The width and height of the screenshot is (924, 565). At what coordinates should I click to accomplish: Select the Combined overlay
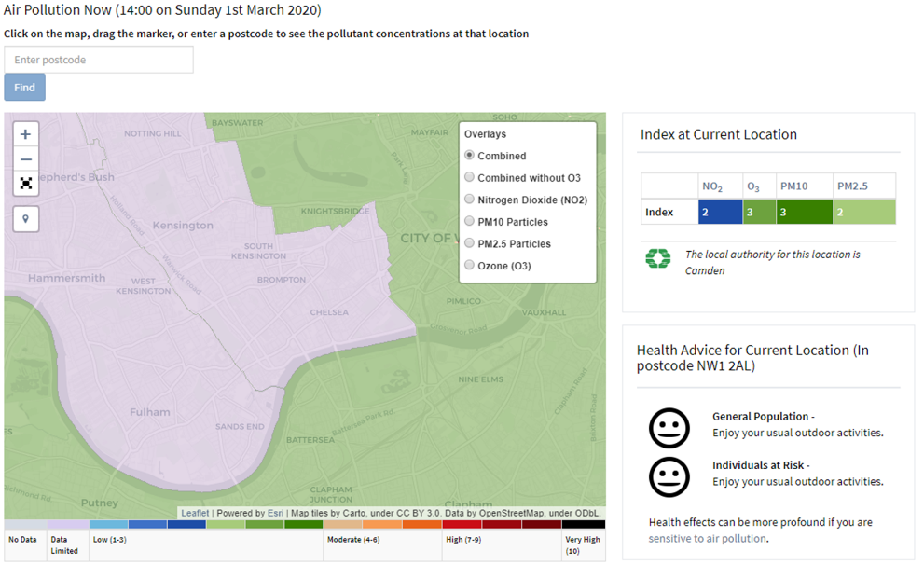coord(469,156)
